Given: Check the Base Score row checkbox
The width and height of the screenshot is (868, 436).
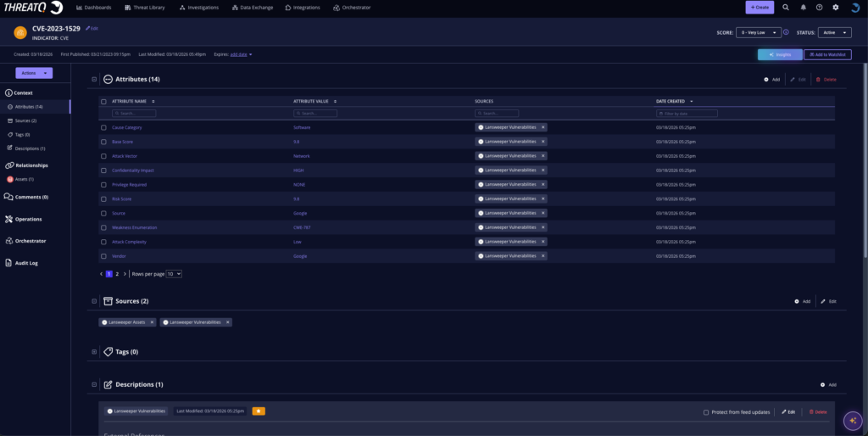Looking at the screenshot, I should tap(103, 142).
